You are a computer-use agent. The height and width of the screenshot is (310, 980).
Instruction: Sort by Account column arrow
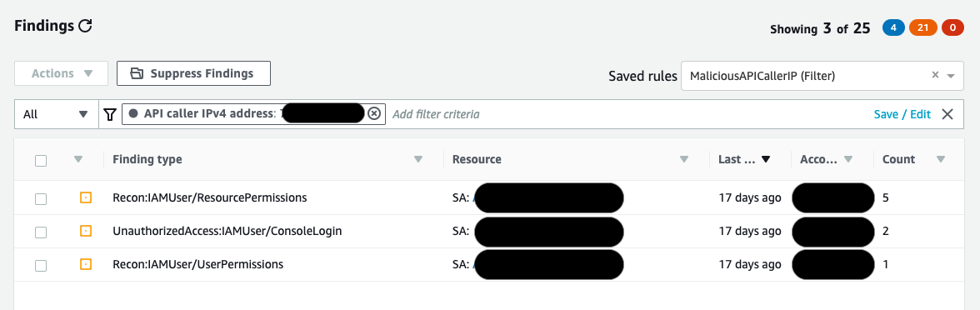[x=848, y=160]
